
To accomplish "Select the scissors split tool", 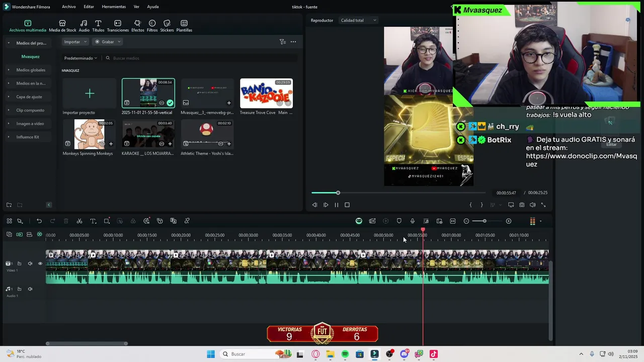I will click(79, 221).
